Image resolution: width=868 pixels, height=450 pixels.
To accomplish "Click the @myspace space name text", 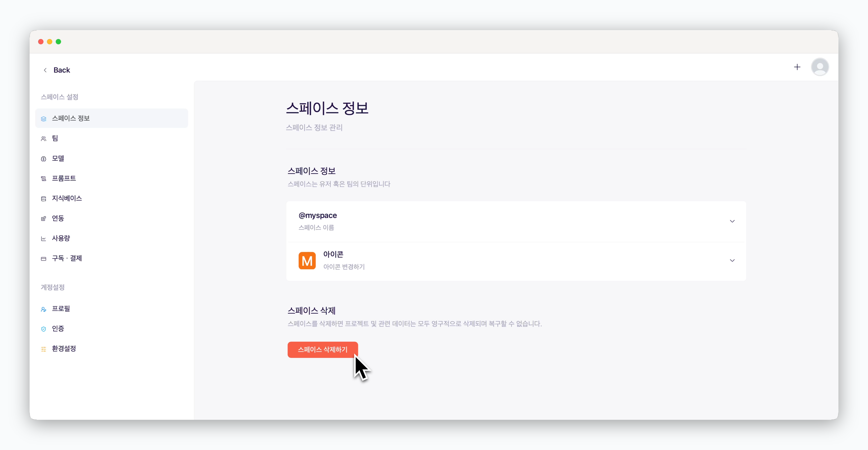I will pyautogui.click(x=317, y=215).
